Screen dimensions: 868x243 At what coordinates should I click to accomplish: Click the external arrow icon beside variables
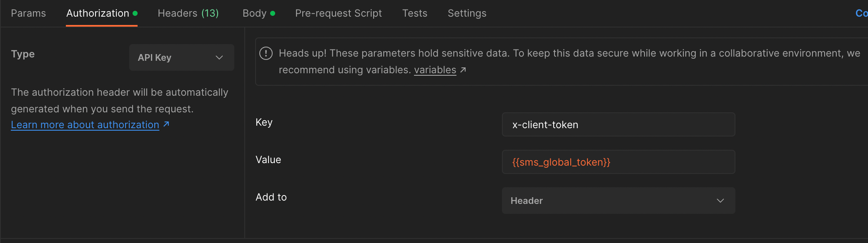point(463,70)
